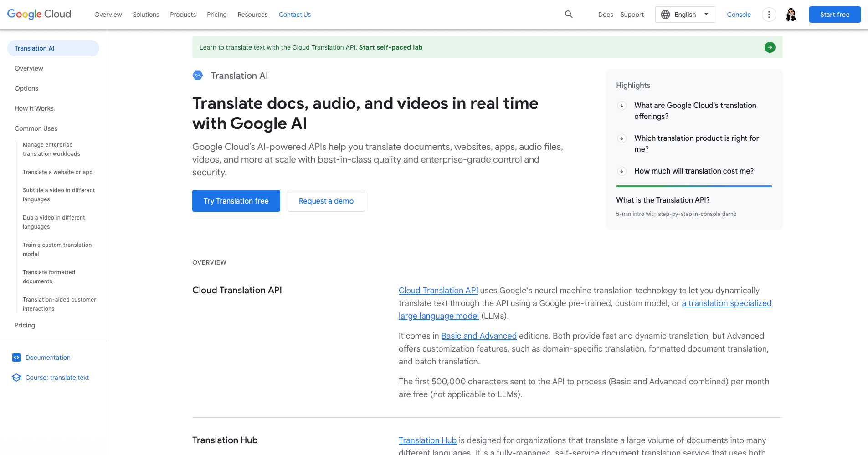This screenshot has width=868, height=455.
Task: Open the search icon in the header
Action: (x=568, y=14)
